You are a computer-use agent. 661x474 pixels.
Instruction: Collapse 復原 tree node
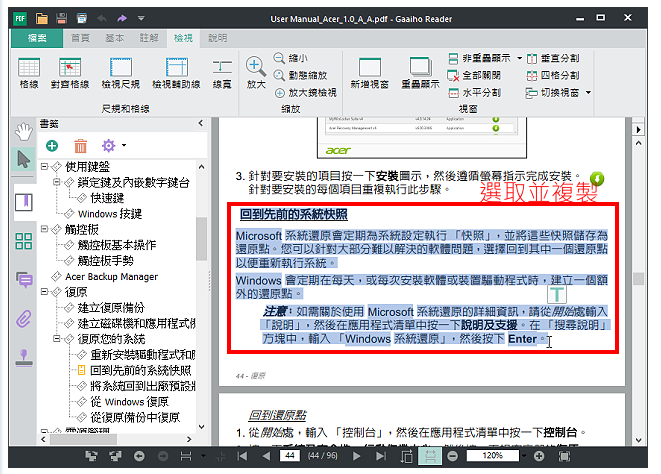tap(44, 291)
